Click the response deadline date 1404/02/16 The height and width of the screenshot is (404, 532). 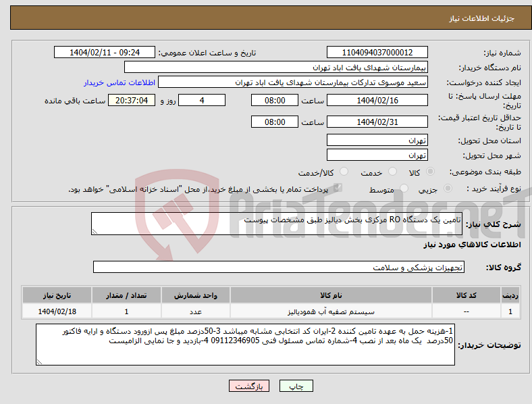377,100
